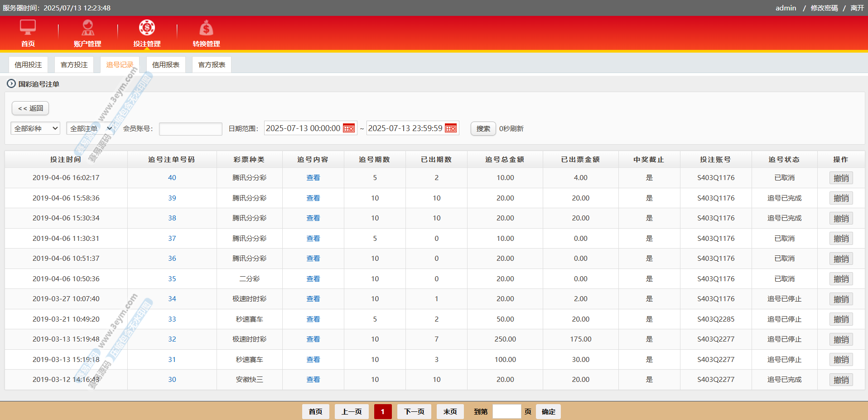This screenshot has height=420, width=868.
Task: Expand the 全部彩种 lottery type dropdown
Action: tap(35, 128)
